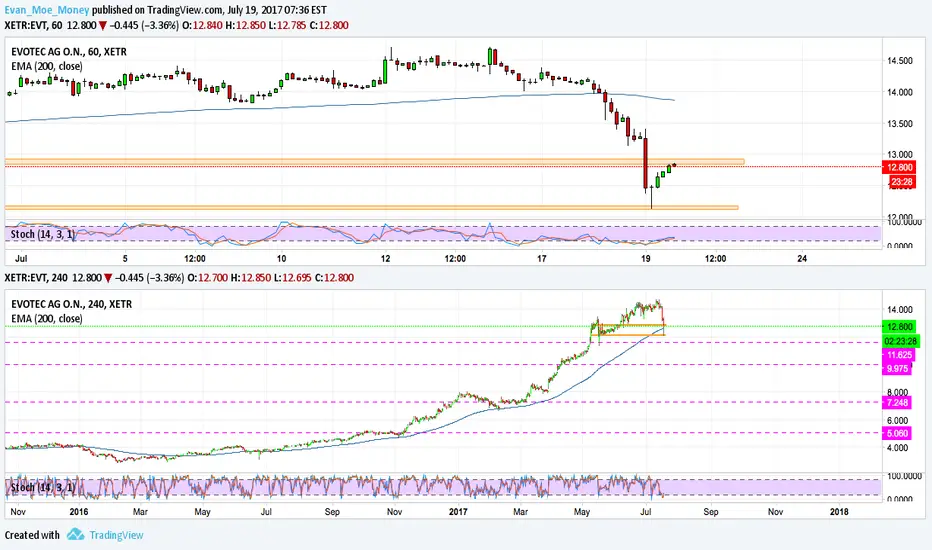Click the 2017 label on lower time axis
This screenshot has width=932, height=550.
458,511
